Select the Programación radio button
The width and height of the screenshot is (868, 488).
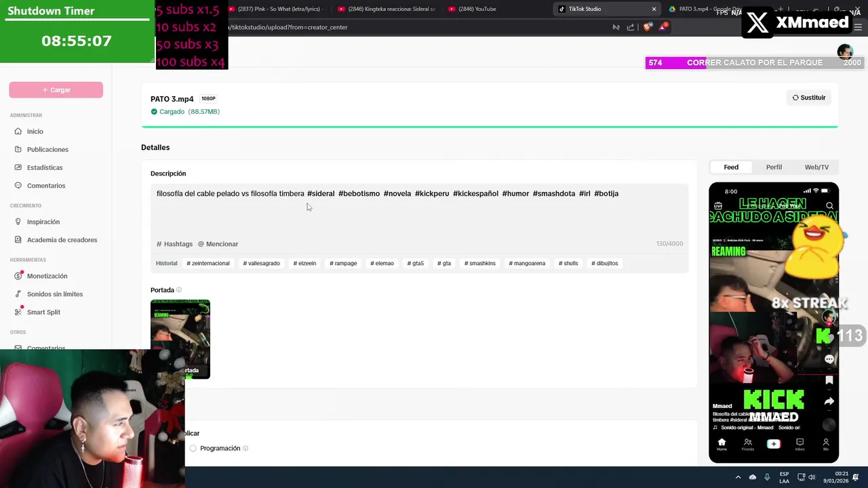(x=193, y=449)
